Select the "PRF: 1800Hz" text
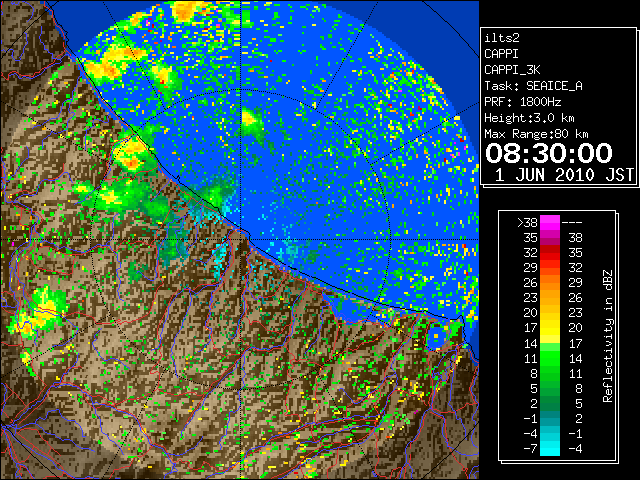 [x=522, y=102]
